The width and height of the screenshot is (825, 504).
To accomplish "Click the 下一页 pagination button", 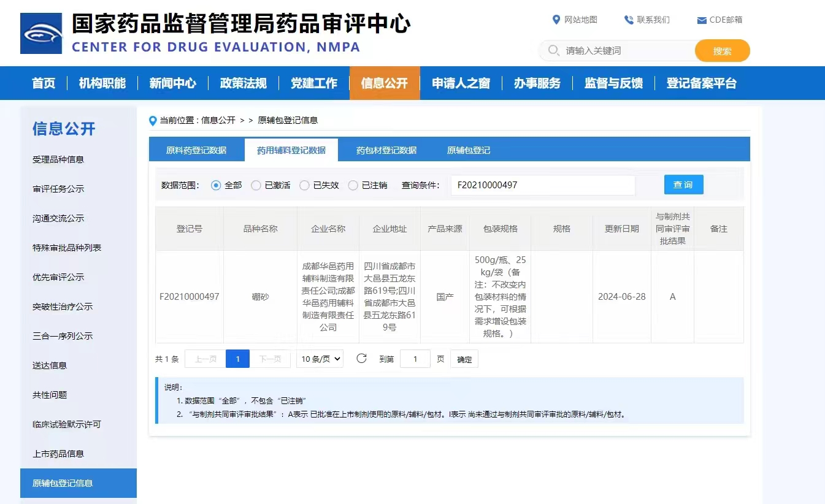I will tap(270, 359).
